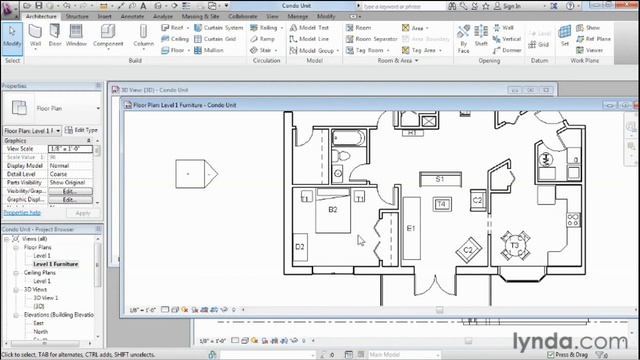Collapse the 3D Views tree node
Screen dimensions: 640x360
click(16, 290)
